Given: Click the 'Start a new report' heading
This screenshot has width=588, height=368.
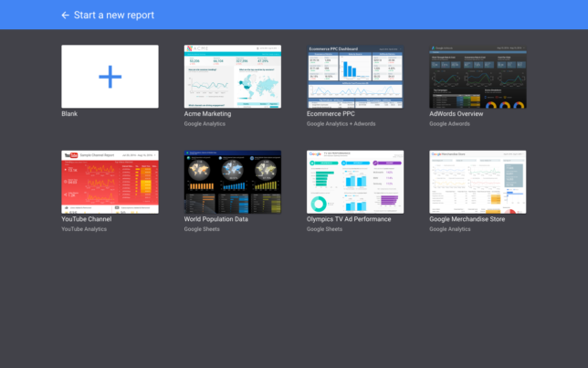Looking at the screenshot, I should tap(114, 15).
